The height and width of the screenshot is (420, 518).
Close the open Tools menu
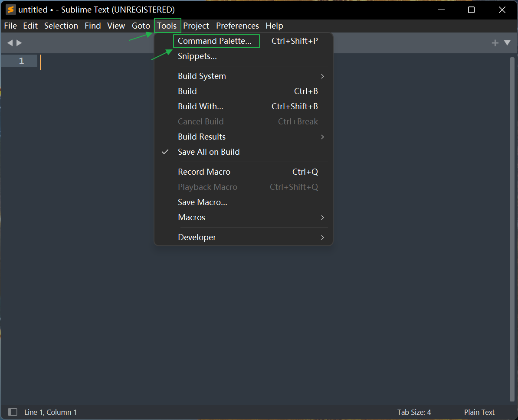tap(167, 26)
